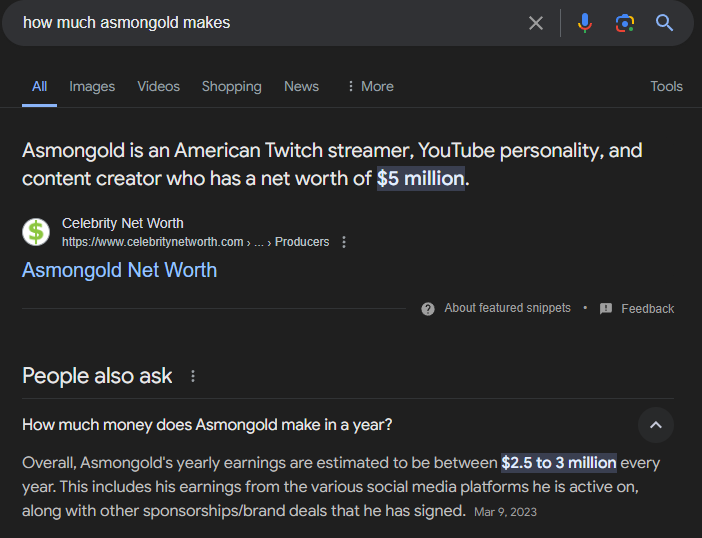
Task: Open the Celebrity Net Worth favicon
Action: tap(36, 232)
